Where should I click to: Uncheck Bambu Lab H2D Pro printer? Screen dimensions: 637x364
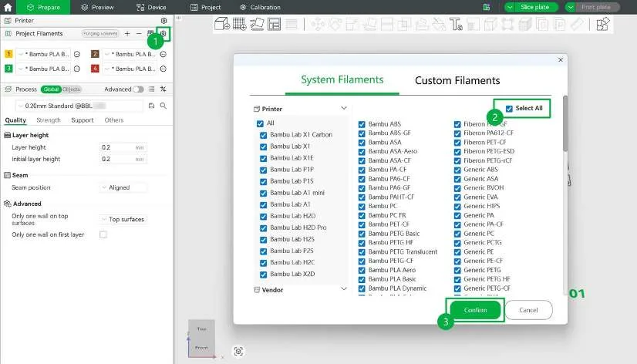click(263, 228)
